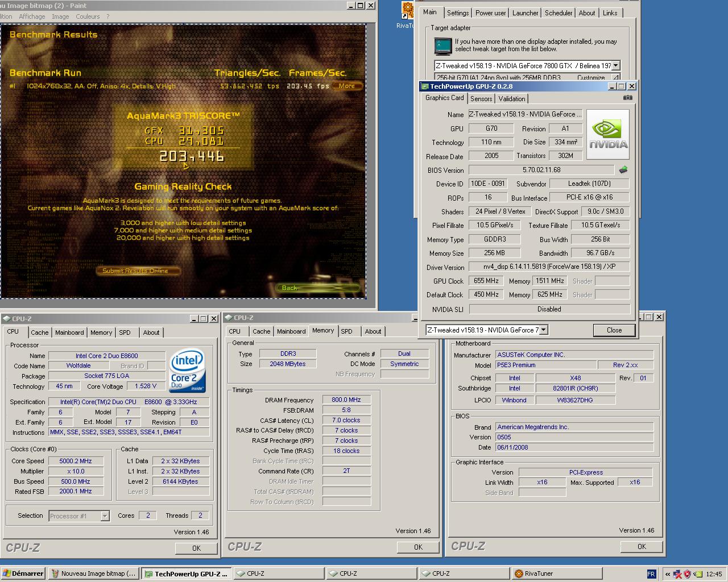Click OK in the middle CPU-Z memory window
Viewport: 728px width, 582px height.
pos(418,547)
